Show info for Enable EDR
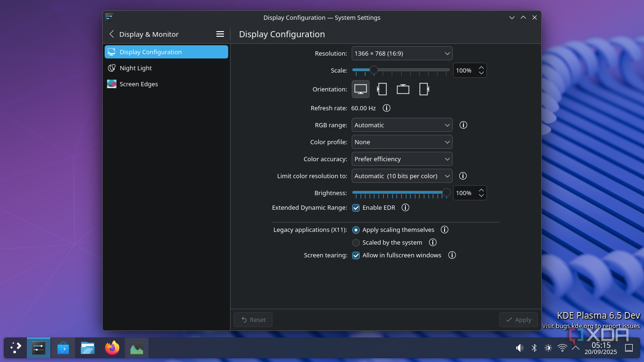The width and height of the screenshot is (644, 362). pyautogui.click(x=405, y=207)
